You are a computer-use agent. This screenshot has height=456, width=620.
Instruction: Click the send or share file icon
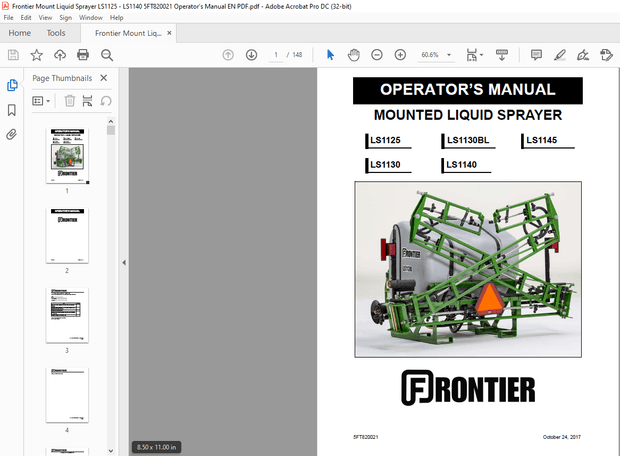tap(606, 55)
